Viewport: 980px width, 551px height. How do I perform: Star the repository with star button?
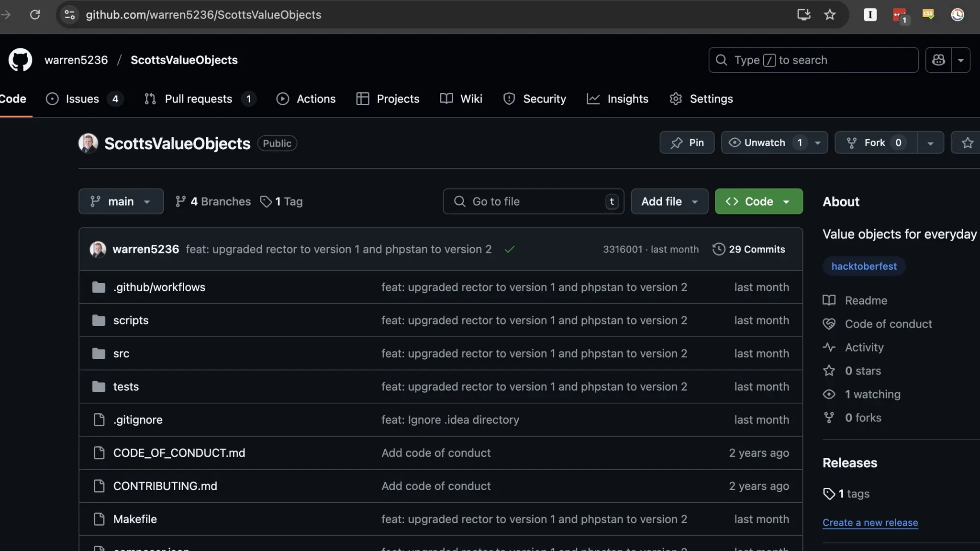tap(967, 143)
